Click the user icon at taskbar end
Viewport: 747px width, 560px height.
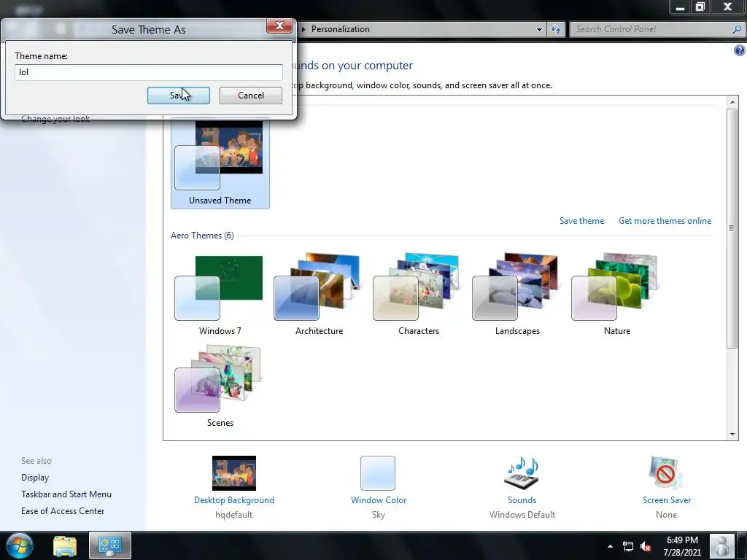[722, 545]
